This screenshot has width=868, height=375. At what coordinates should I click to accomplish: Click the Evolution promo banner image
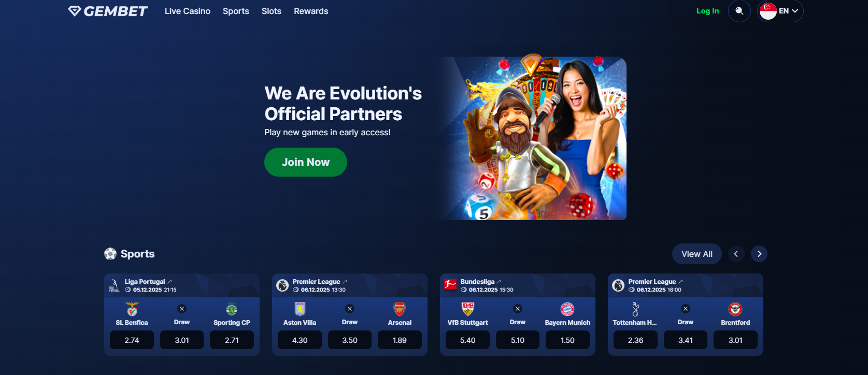531,138
